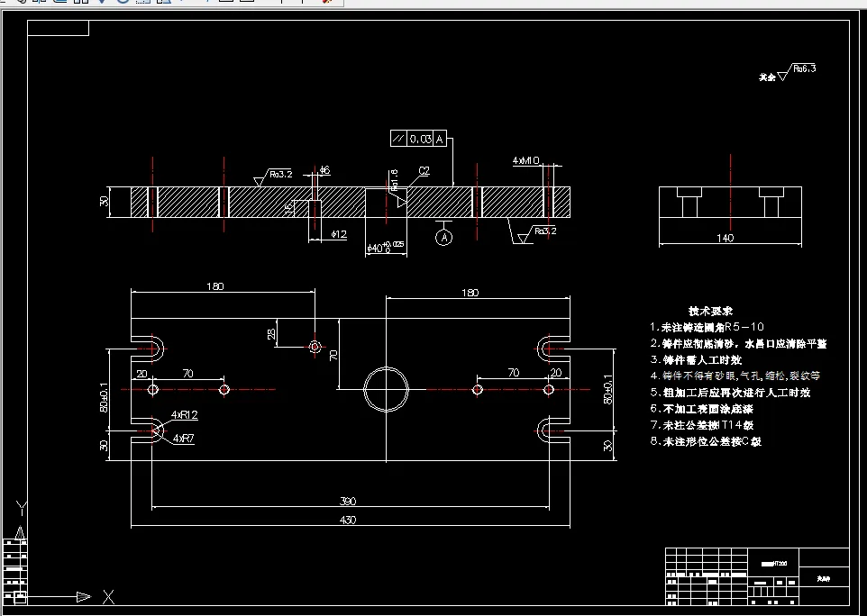
Task: Pick the Φ12 counterbore diameter label
Action: click(x=339, y=234)
